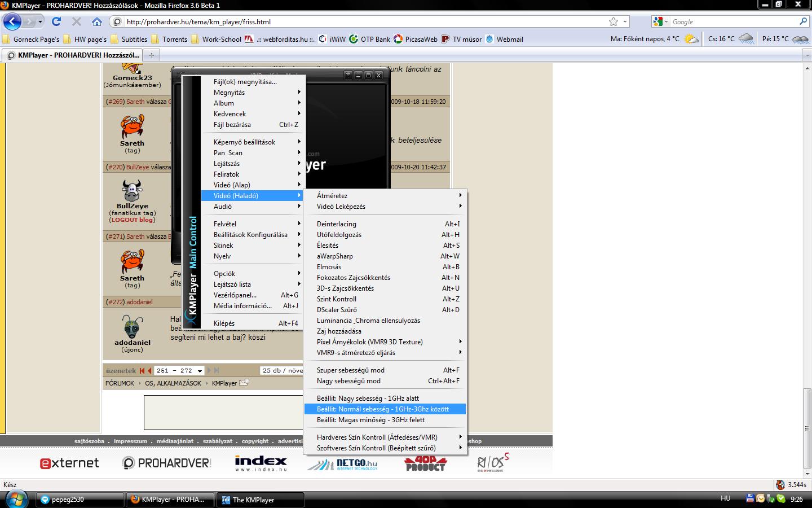Toggle DScaler Szűrő option
This screenshot has height=508, width=812.
pos(385,310)
